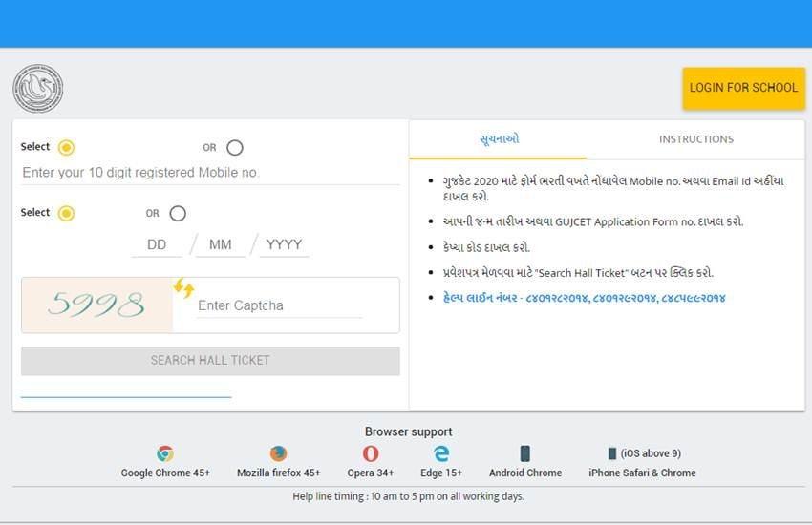Image resolution: width=812 pixels, height=525 pixels.
Task: Click the Enter Captcha input field
Action: click(279, 305)
